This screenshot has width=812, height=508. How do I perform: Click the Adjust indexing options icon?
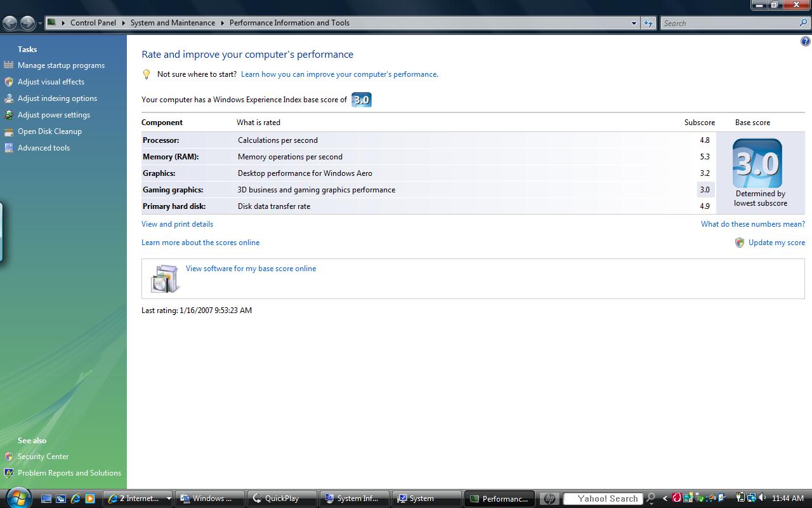click(x=8, y=98)
